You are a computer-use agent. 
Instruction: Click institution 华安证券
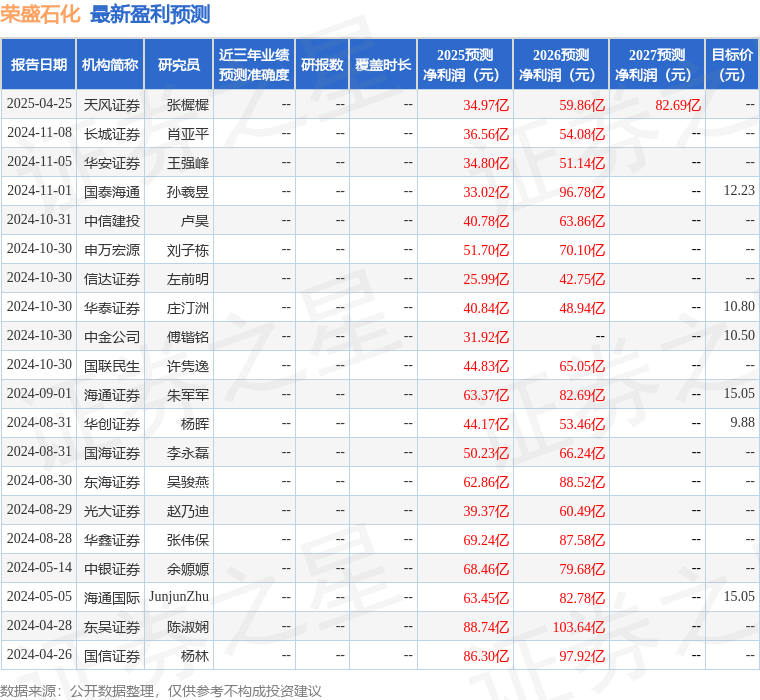(x=112, y=163)
